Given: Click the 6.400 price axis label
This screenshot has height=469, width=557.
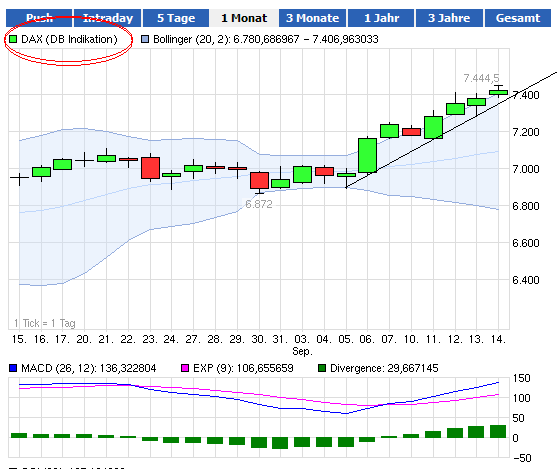Looking at the screenshot, I should click(x=526, y=280).
